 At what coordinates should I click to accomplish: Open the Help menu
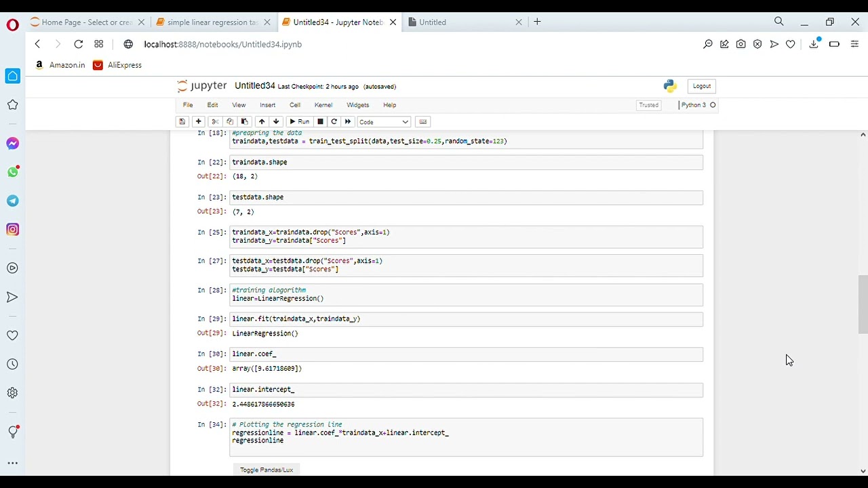click(x=389, y=105)
